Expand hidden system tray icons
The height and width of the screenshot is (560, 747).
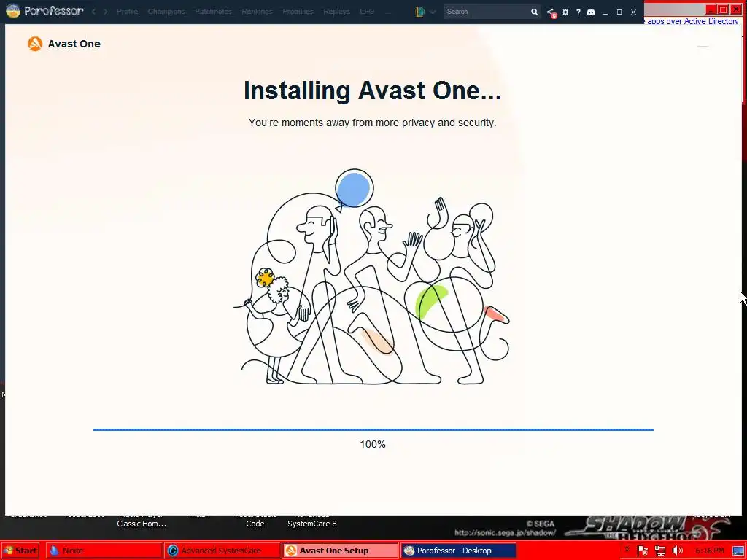point(627,550)
